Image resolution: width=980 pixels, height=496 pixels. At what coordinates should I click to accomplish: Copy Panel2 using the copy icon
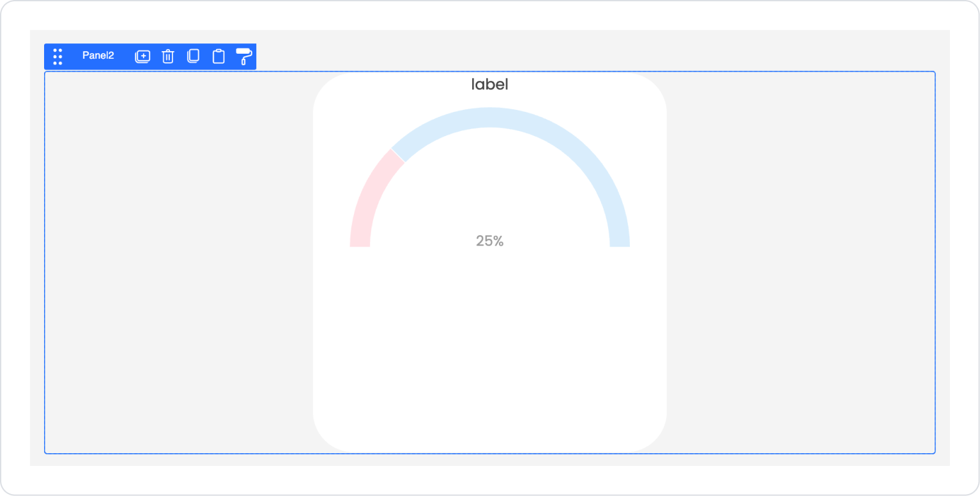(193, 56)
